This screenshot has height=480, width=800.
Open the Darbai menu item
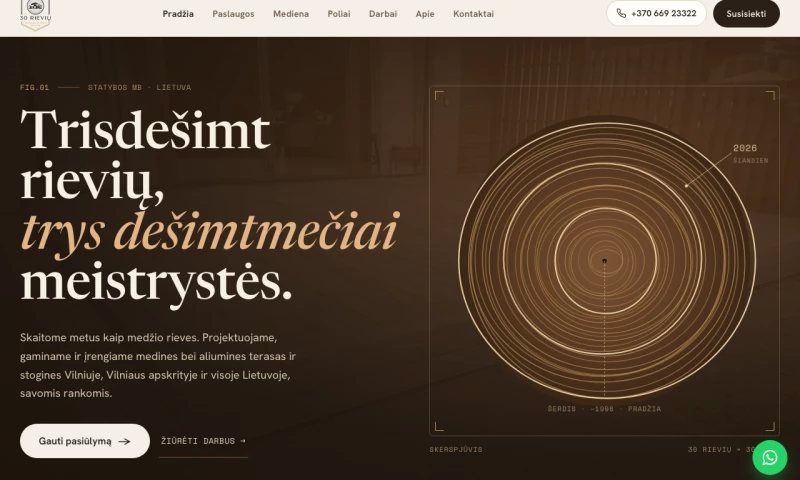pyautogui.click(x=383, y=14)
